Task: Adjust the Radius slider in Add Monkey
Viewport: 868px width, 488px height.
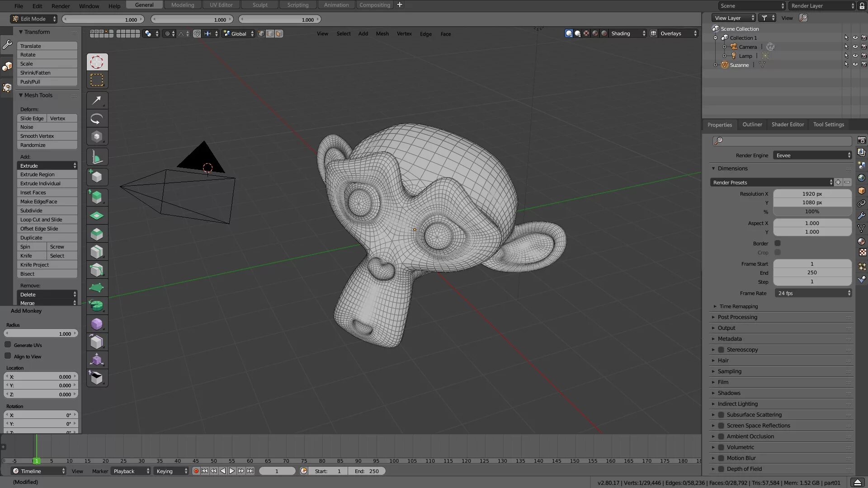Action: 41,333
